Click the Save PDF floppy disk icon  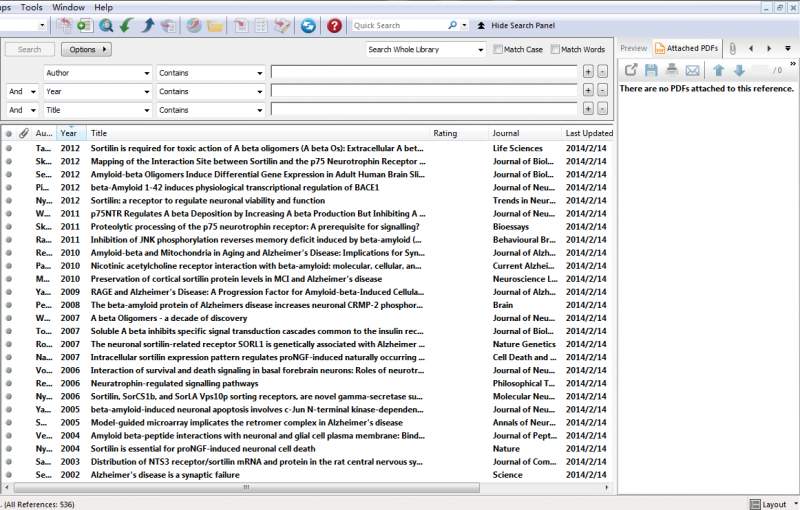click(652, 70)
